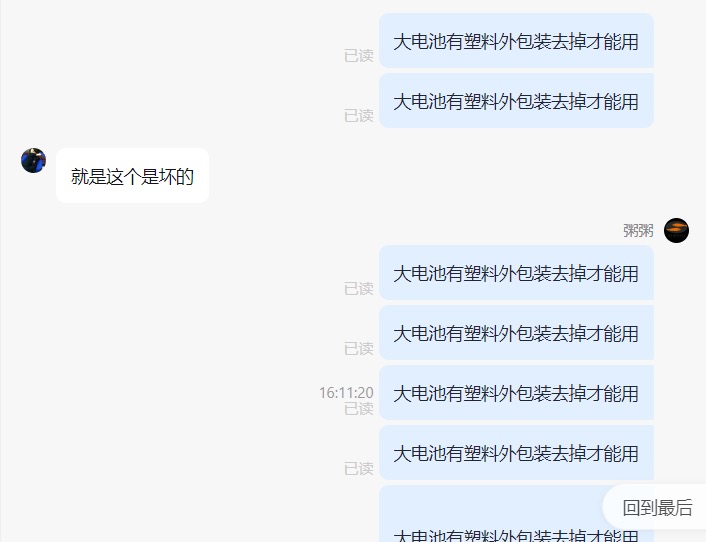The height and width of the screenshot is (542, 706).
Task: Click the 回到最后 button
Action: 657,508
